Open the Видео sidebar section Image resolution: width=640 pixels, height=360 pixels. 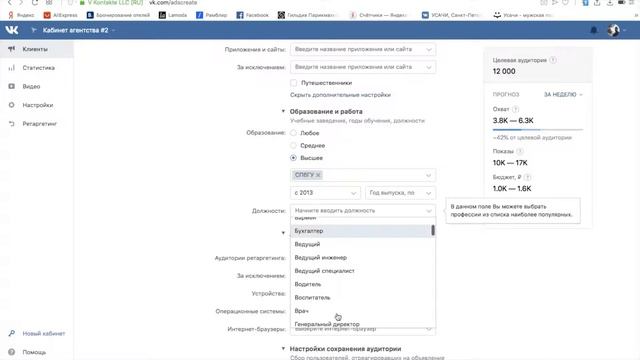(x=37, y=86)
